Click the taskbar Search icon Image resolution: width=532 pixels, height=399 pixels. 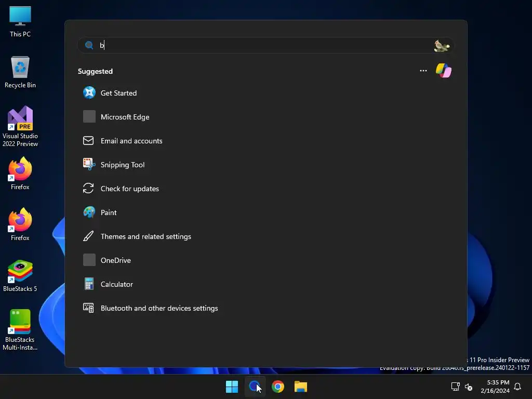coord(255,387)
